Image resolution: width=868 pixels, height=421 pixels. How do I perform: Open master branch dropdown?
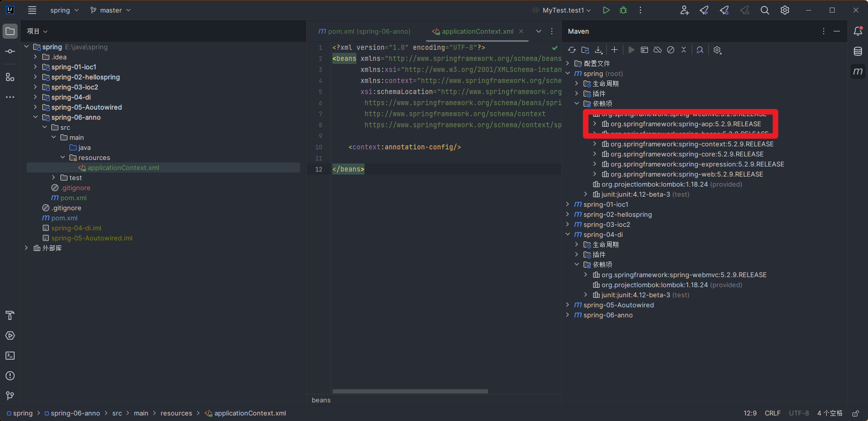[x=110, y=10]
